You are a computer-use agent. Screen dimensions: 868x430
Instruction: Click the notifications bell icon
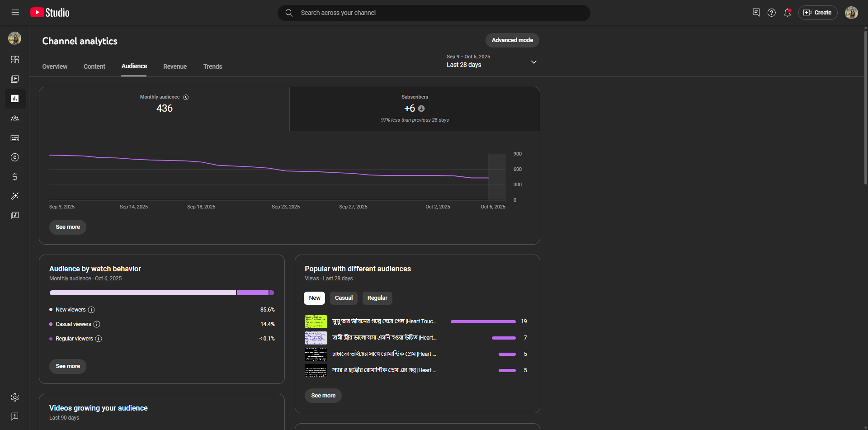(x=788, y=13)
